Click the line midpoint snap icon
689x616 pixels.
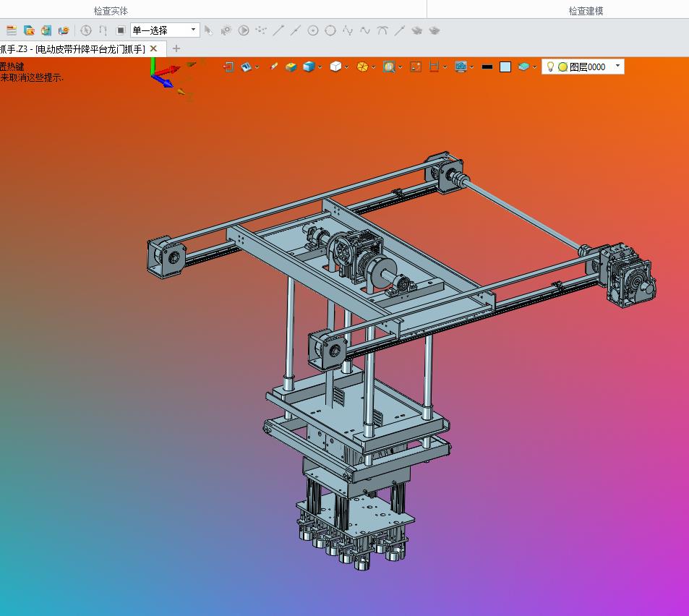coord(296,30)
